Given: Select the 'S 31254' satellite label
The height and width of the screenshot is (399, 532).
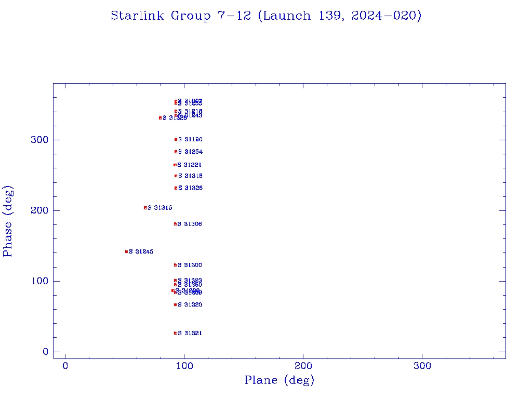Looking at the screenshot, I should pyautogui.click(x=190, y=152).
